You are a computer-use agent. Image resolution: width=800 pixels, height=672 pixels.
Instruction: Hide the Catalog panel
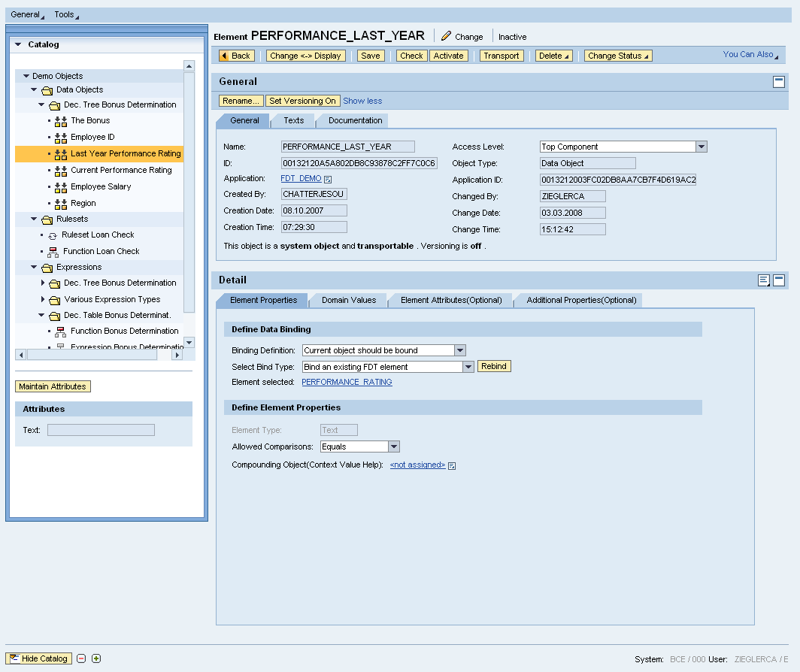click(x=39, y=659)
